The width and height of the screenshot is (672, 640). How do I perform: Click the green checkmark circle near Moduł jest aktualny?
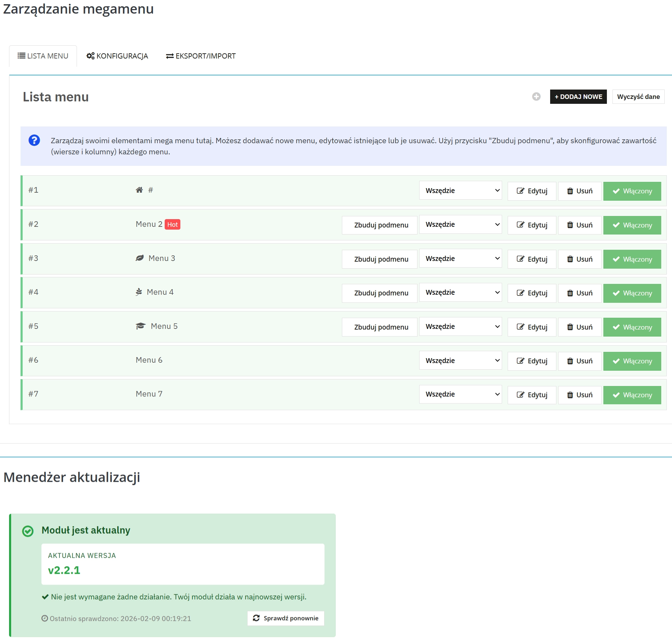tap(28, 531)
